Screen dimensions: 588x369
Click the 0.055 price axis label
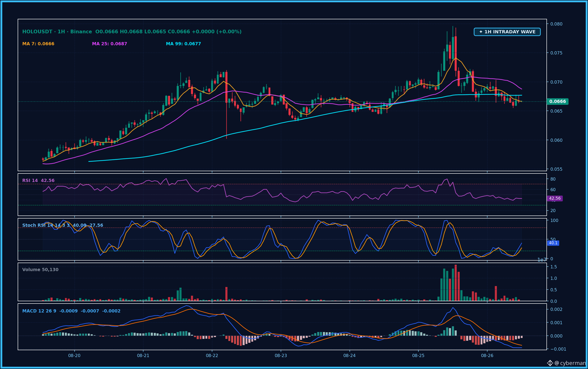557,169
